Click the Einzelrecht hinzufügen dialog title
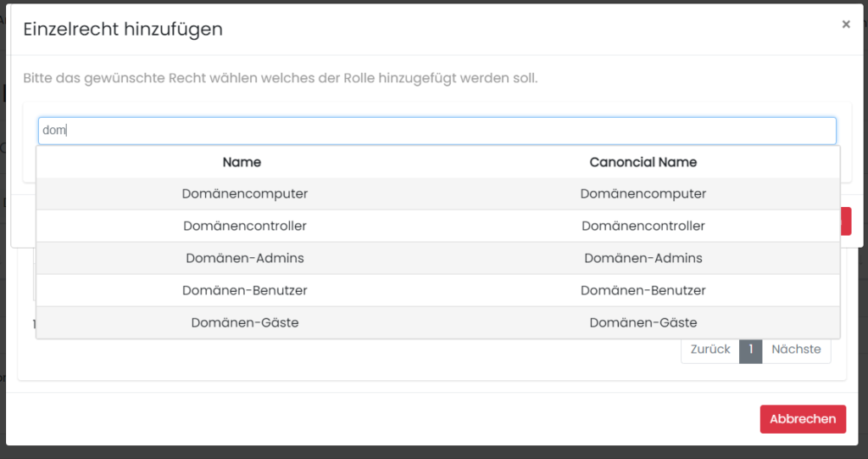Screen dimensions: 868x459 click(x=123, y=29)
